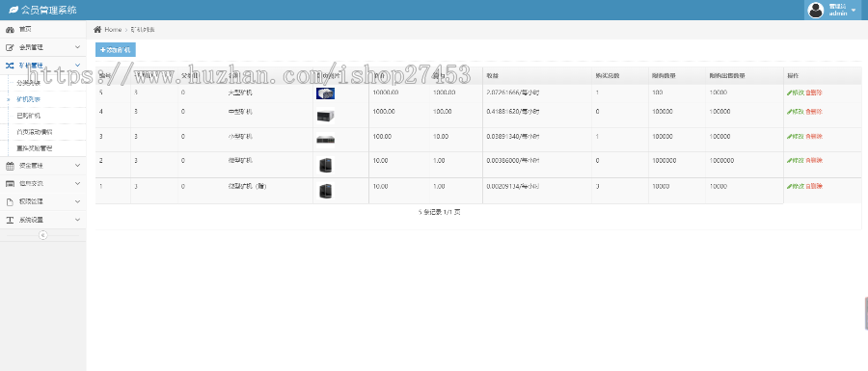Select the 中型矿机 name cell
This screenshot has height=371, width=868.
[240, 112]
